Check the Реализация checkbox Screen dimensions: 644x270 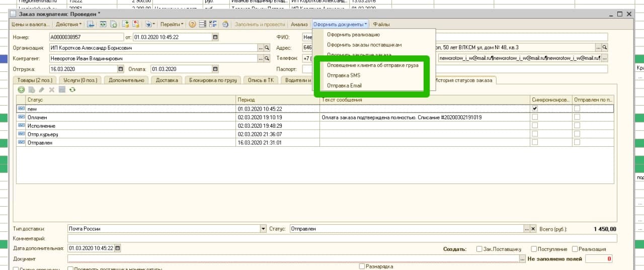(x=574, y=249)
